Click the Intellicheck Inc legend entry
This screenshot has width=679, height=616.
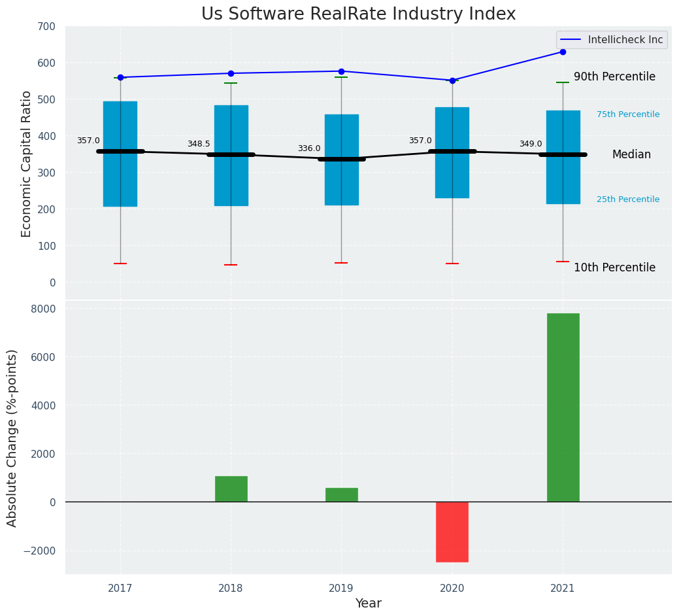625,40
